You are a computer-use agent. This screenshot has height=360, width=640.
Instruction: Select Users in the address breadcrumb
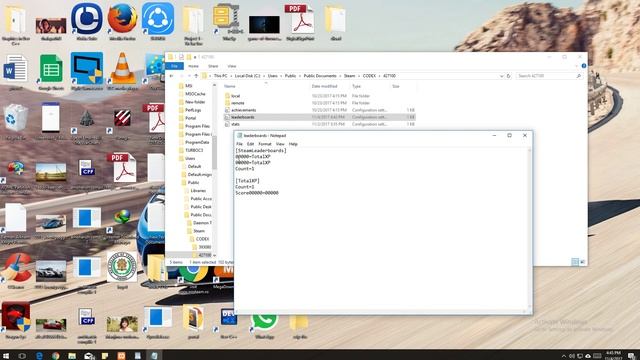coord(273,76)
